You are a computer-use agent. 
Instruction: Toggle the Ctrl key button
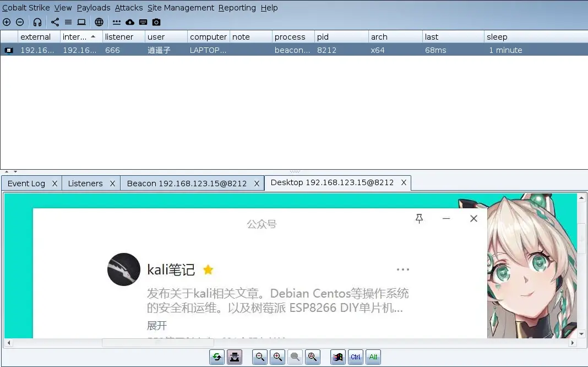click(x=356, y=357)
